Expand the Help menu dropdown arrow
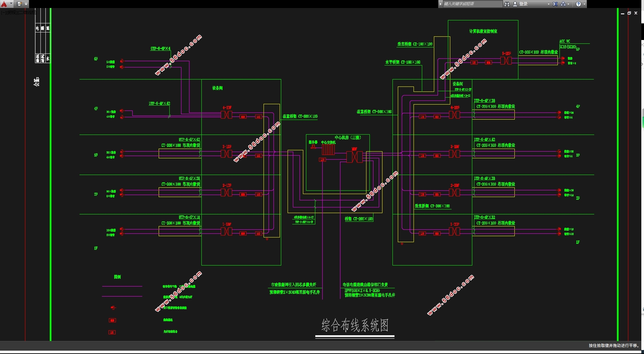The width and height of the screenshot is (644, 354). 584,4
